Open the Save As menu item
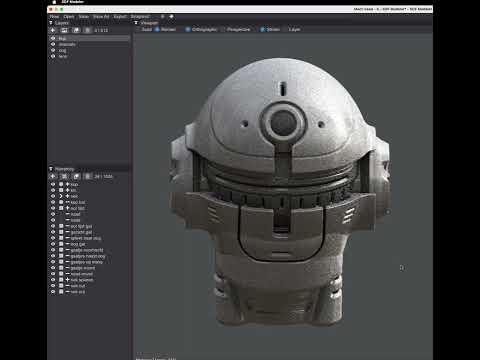Viewport: 480px width, 360px height. [101, 16]
